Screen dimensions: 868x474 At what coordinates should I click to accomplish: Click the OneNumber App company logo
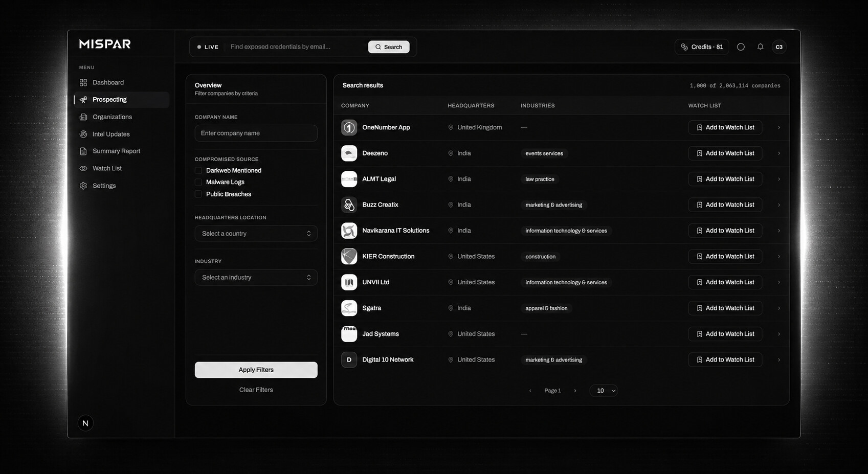tap(349, 127)
